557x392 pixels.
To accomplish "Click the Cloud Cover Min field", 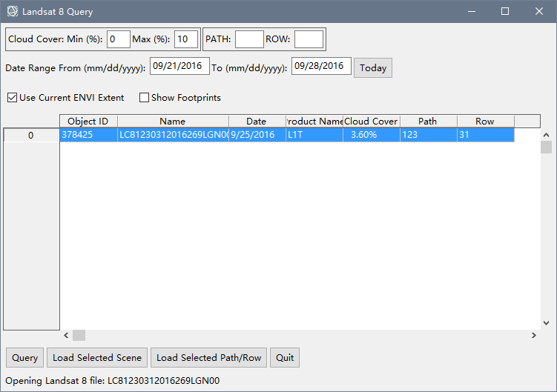I will 118,39.
